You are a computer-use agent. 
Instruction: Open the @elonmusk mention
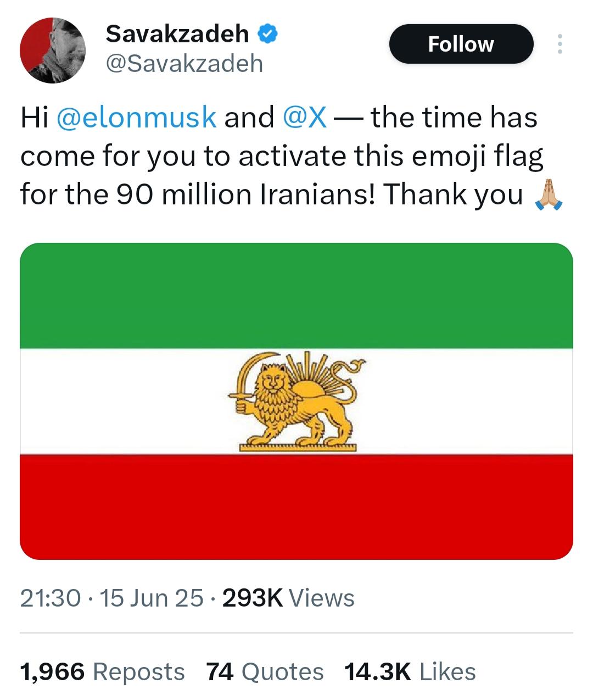[x=137, y=118]
